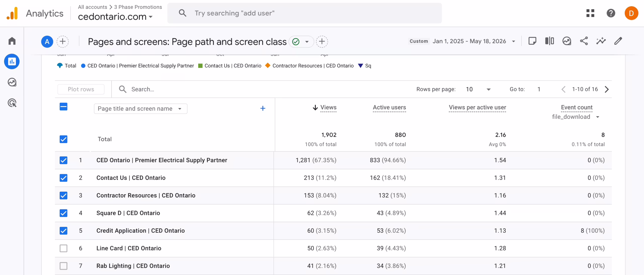Click the Customize report pencil icon
This screenshot has width=644, height=275.
pyautogui.click(x=618, y=41)
